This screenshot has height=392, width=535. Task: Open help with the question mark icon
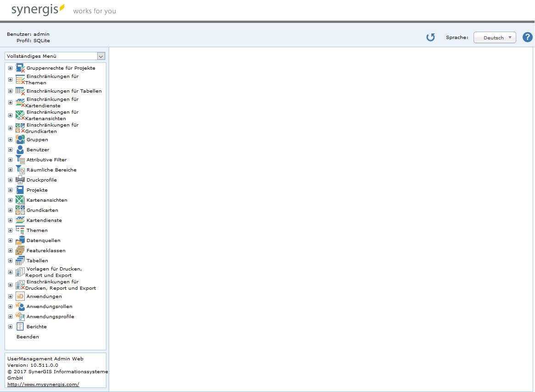click(x=528, y=38)
